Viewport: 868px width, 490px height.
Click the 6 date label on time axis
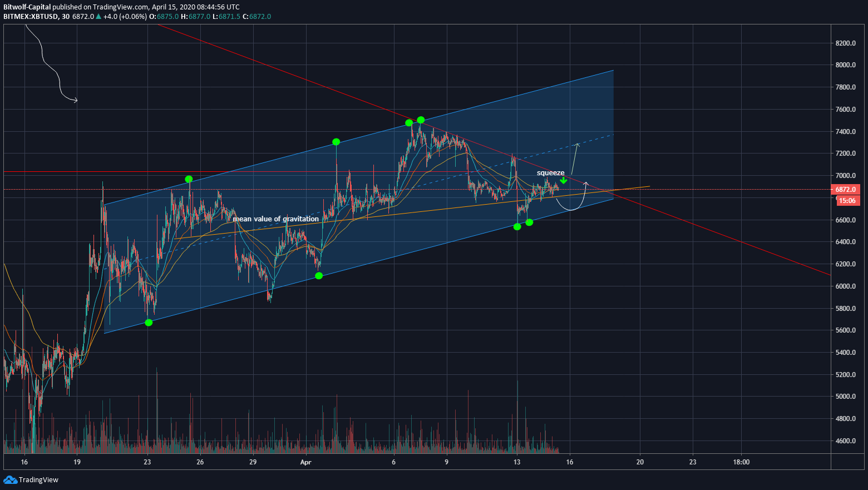[393, 462]
